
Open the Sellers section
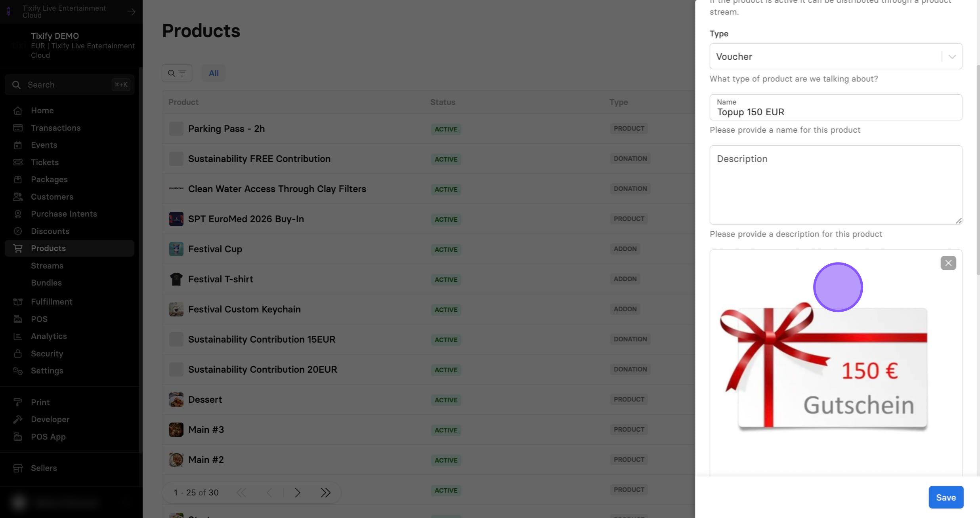(x=69, y=468)
